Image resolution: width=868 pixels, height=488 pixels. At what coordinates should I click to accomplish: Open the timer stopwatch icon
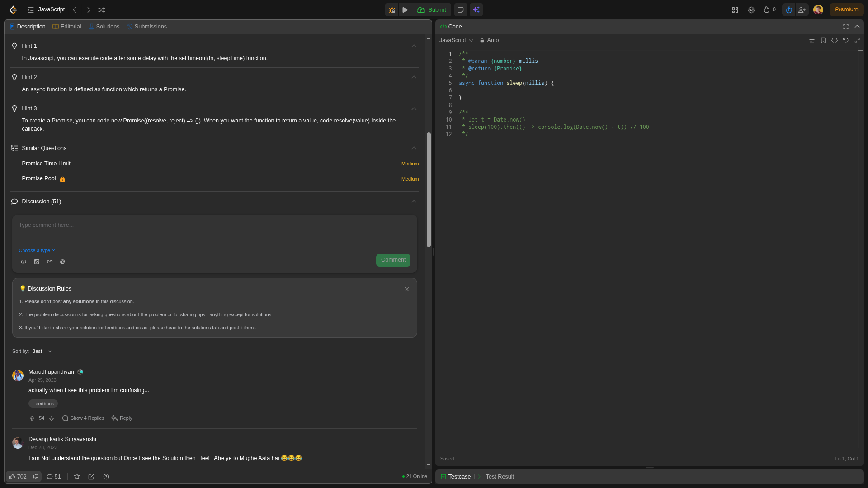coord(789,10)
